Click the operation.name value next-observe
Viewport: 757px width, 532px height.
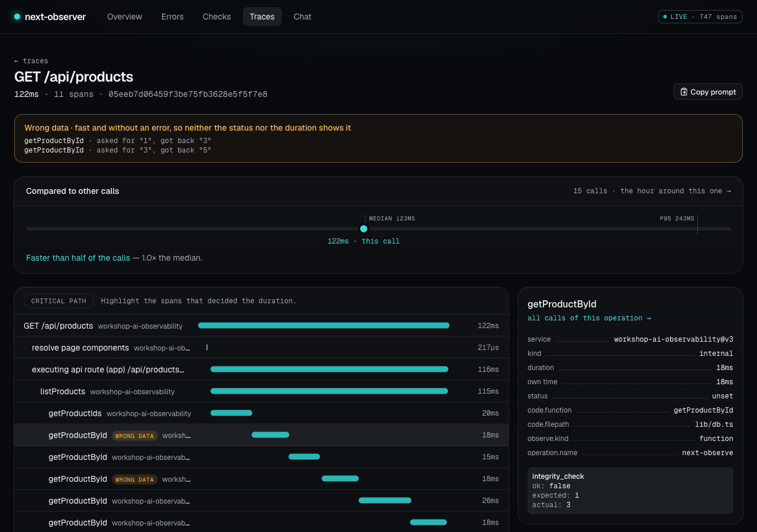(x=707, y=453)
